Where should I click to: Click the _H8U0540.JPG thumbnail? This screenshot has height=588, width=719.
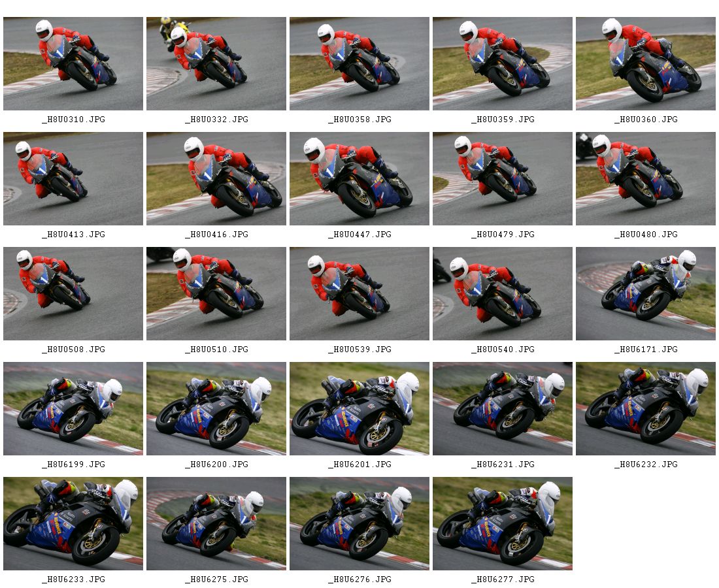pos(503,294)
